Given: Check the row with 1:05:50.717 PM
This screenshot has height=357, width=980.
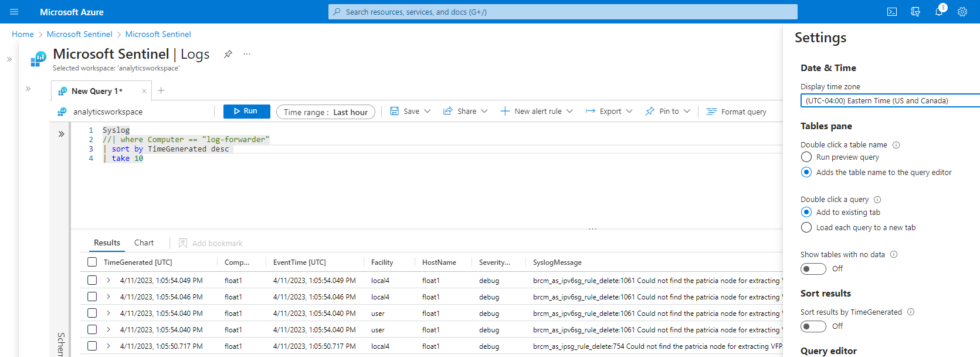Looking at the screenshot, I should point(92,346).
